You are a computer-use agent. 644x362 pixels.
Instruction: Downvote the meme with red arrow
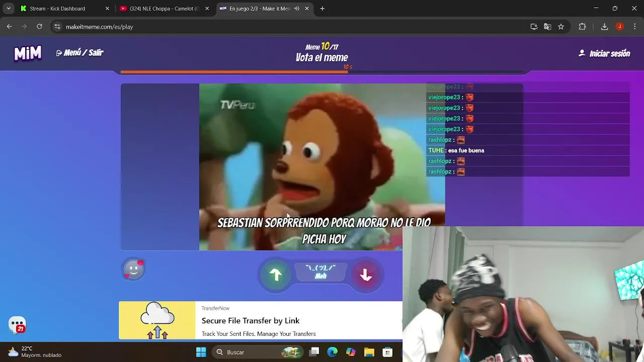point(366,275)
